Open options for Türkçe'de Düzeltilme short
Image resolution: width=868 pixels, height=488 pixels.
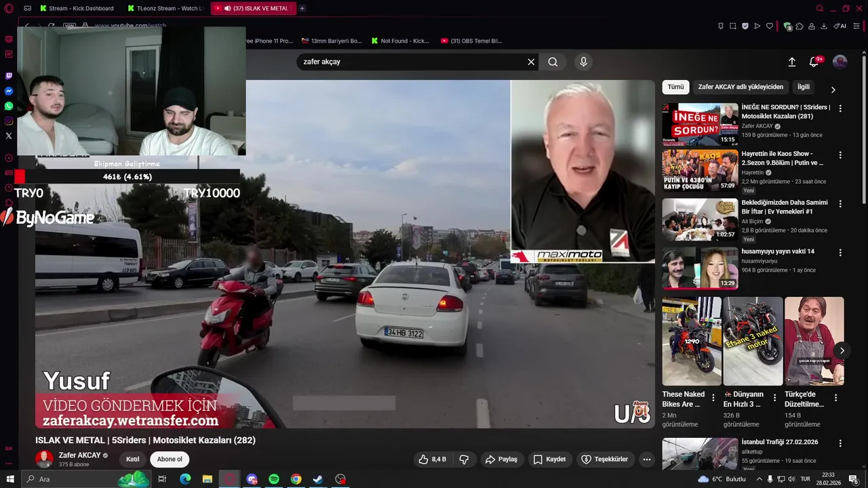click(835, 398)
